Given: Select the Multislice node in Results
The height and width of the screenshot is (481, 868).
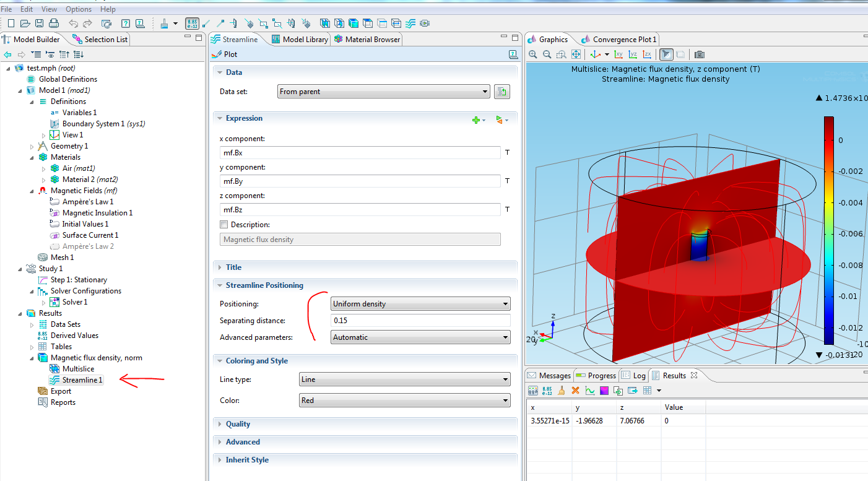Looking at the screenshot, I should [78, 369].
